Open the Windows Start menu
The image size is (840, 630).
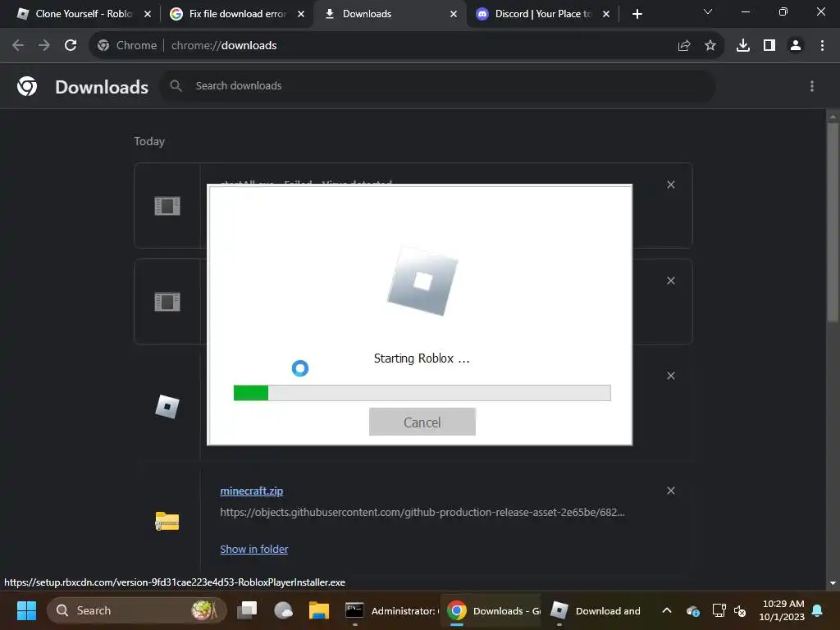[x=26, y=610]
